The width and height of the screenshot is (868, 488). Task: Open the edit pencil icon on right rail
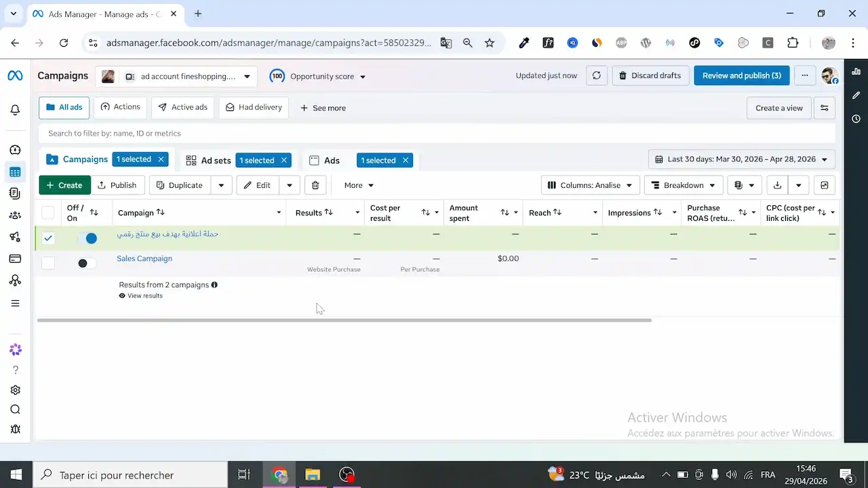[x=856, y=96]
